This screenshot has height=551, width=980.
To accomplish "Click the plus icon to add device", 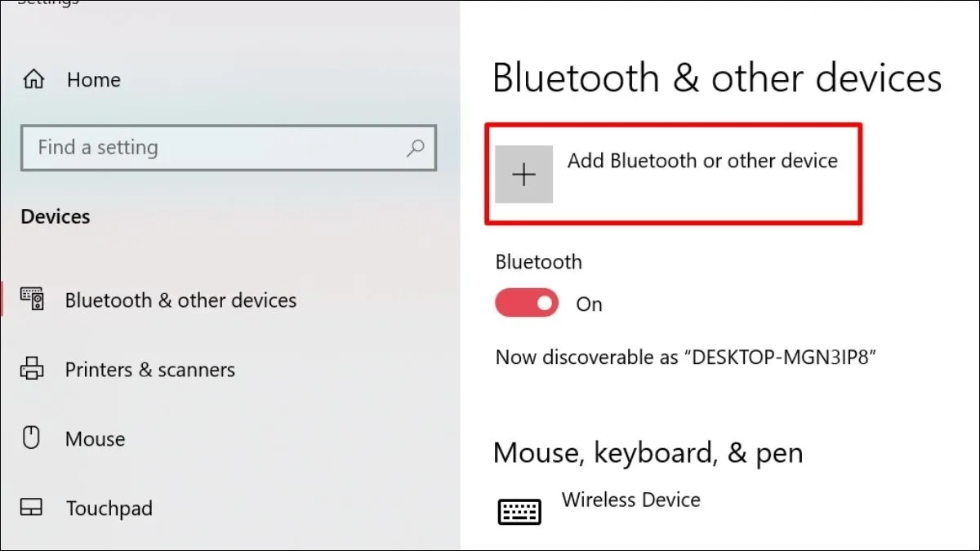I will [x=523, y=174].
